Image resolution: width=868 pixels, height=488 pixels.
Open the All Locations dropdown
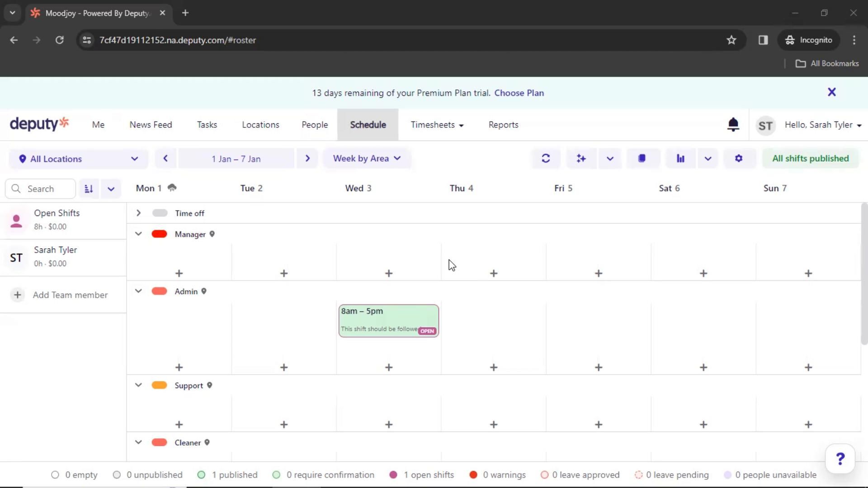78,159
